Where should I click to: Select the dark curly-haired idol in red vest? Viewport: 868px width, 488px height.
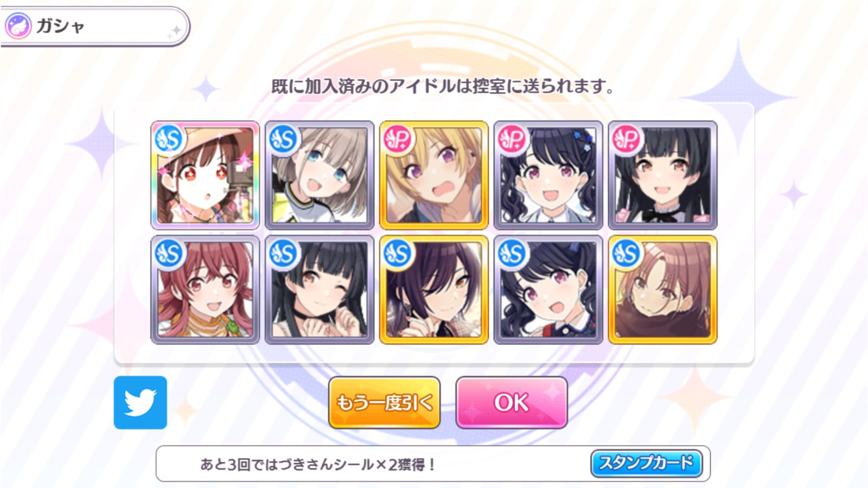(x=548, y=290)
